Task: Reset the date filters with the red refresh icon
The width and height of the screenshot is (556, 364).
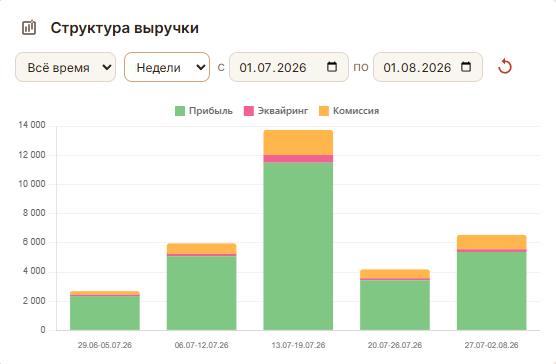Action: pos(505,67)
